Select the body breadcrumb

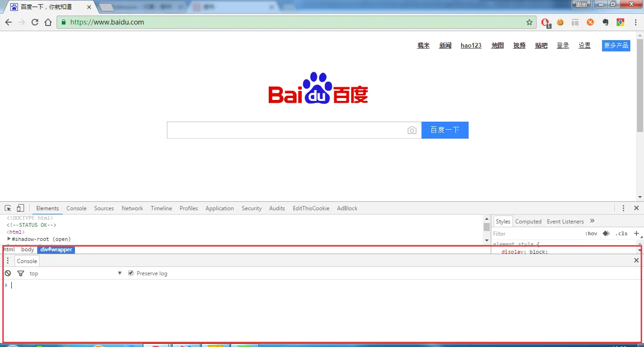coord(27,249)
